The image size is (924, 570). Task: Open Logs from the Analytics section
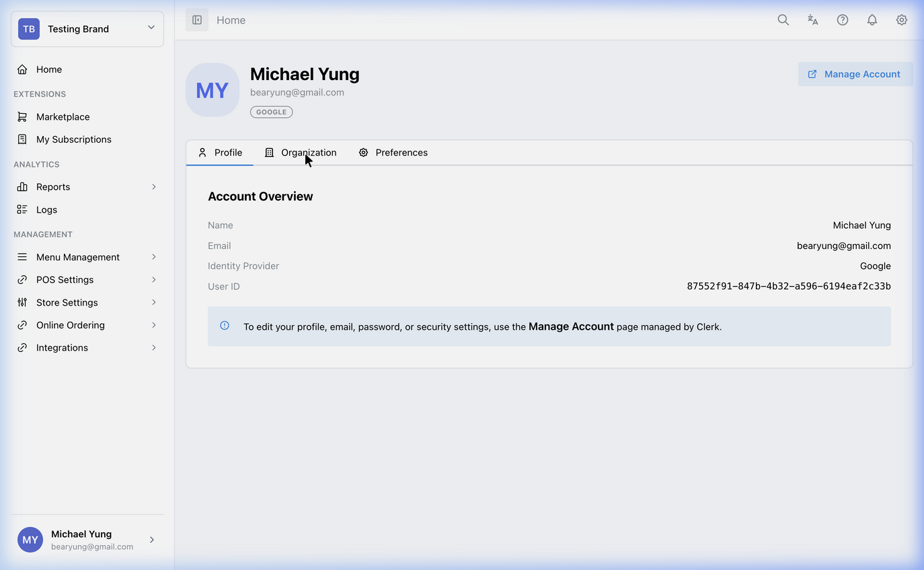[x=46, y=209]
